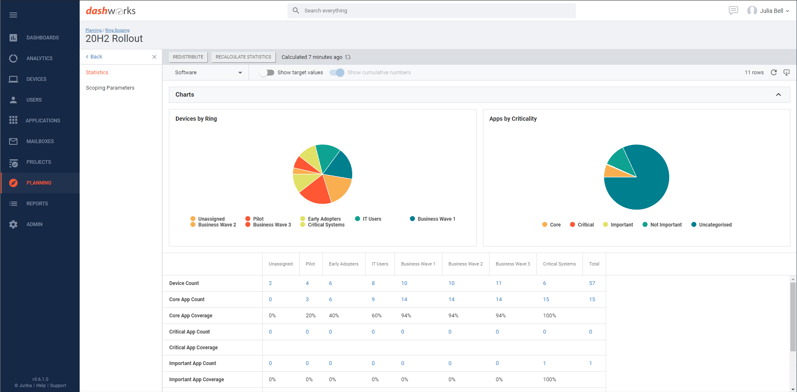Go to Dashboards menu item

(43, 38)
